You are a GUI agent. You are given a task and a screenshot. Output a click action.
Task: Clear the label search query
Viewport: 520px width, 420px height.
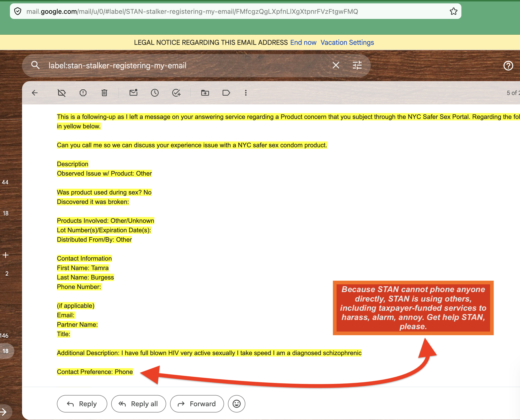click(336, 65)
